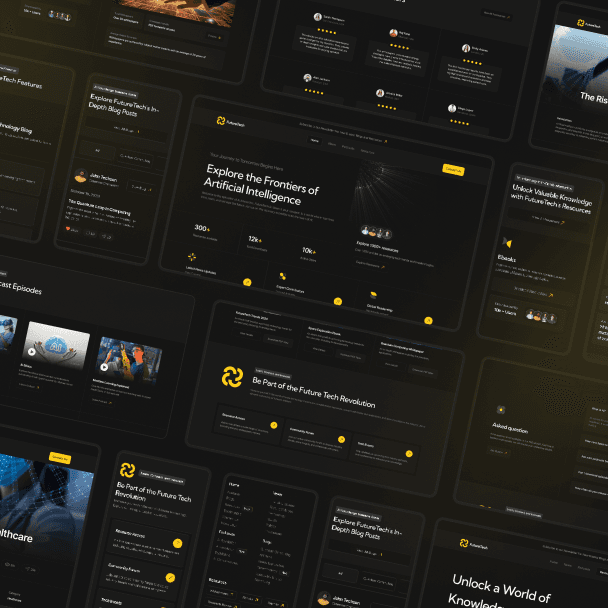Click the Ebooks icon in the resources panel
The width and height of the screenshot is (608, 608).
508,242
